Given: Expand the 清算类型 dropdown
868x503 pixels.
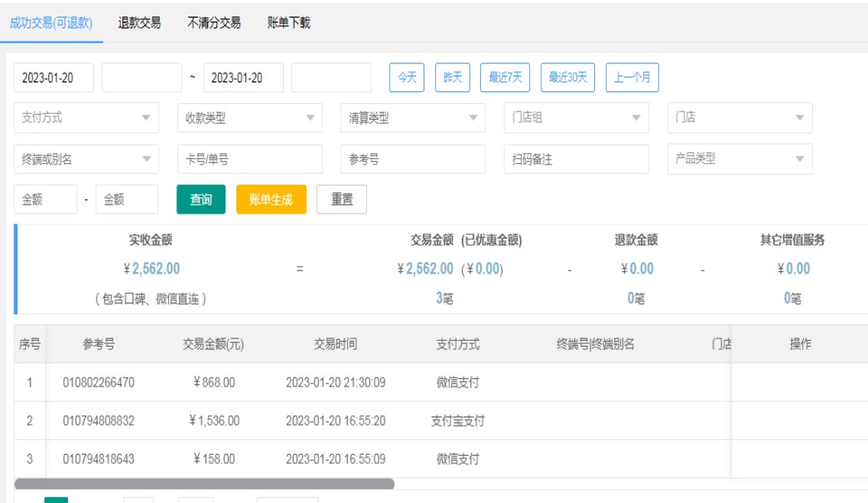Looking at the screenshot, I should tap(412, 118).
